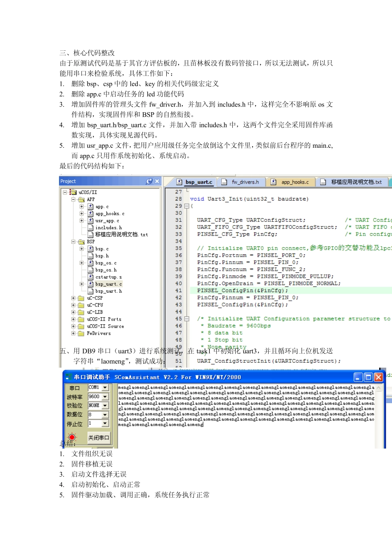Expand the app.c tree node
Viewport: 392px width, 555px height.
coord(82,206)
